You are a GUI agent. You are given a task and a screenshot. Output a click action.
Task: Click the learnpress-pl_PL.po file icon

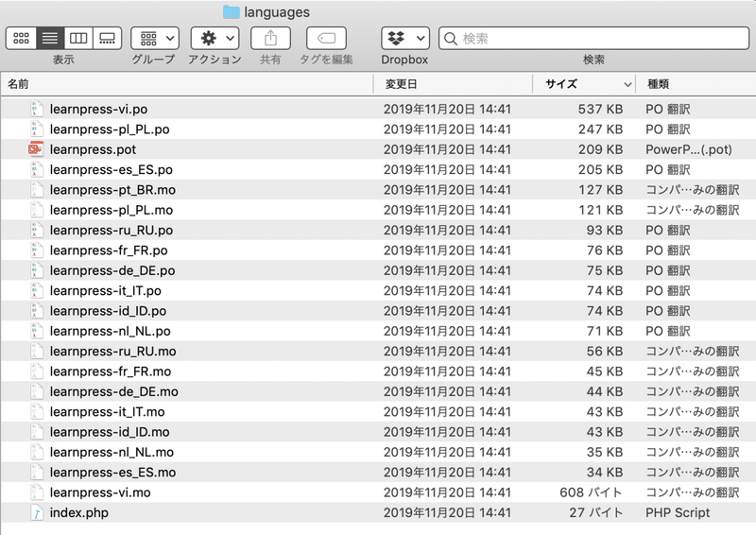37,129
